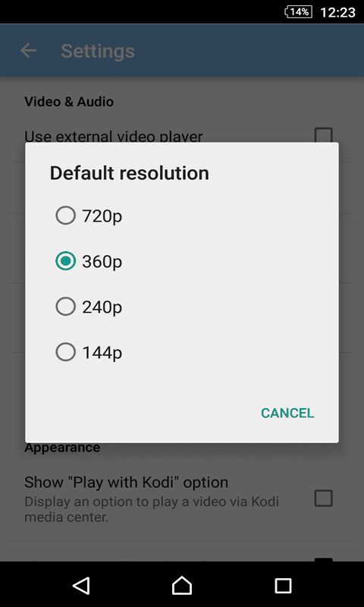Tap the back arrow beside Settings

(28, 51)
